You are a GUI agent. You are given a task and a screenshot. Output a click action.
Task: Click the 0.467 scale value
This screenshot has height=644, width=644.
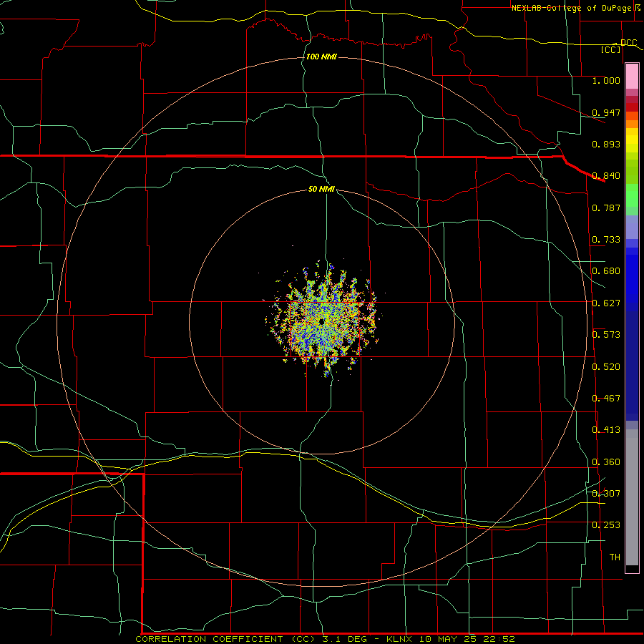click(606, 399)
